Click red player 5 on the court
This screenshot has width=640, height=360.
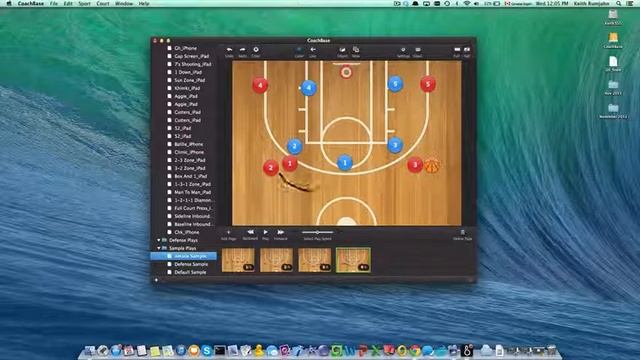pyautogui.click(x=428, y=84)
